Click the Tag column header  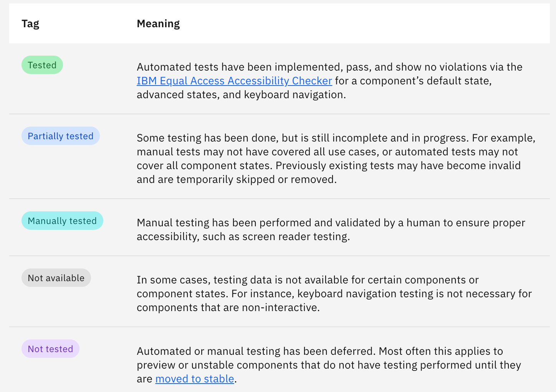pos(30,24)
